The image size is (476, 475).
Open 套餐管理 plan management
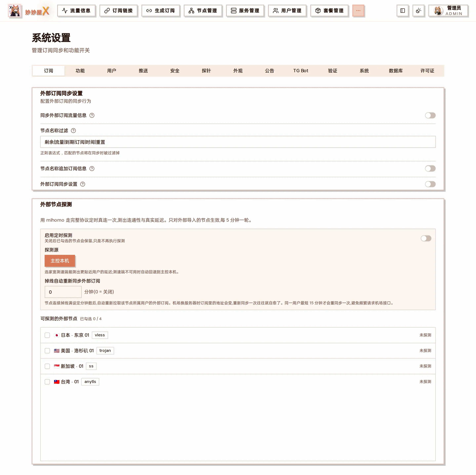point(329,11)
